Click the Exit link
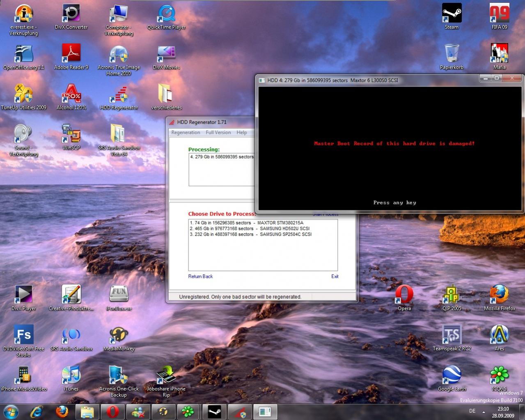The image size is (525, 420). click(x=335, y=276)
